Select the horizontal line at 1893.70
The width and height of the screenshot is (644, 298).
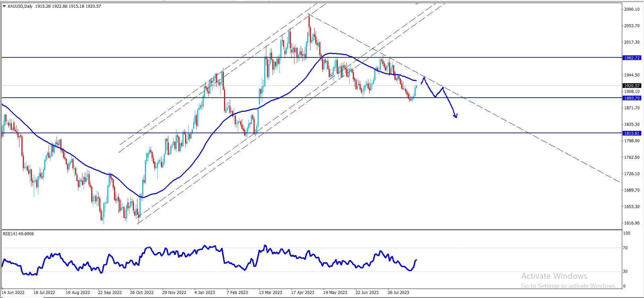(x=312, y=98)
